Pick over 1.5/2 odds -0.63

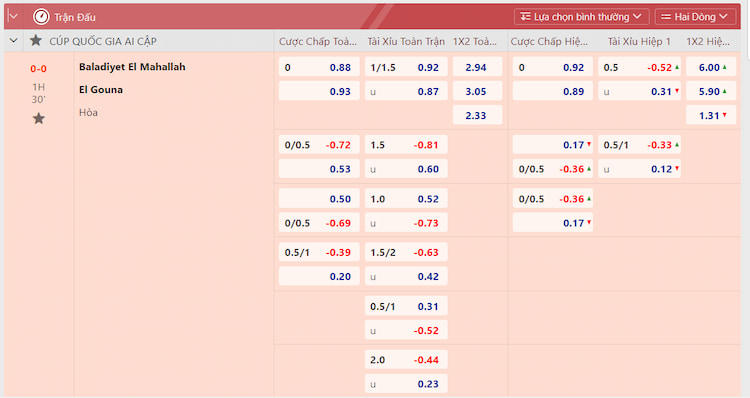pos(406,252)
